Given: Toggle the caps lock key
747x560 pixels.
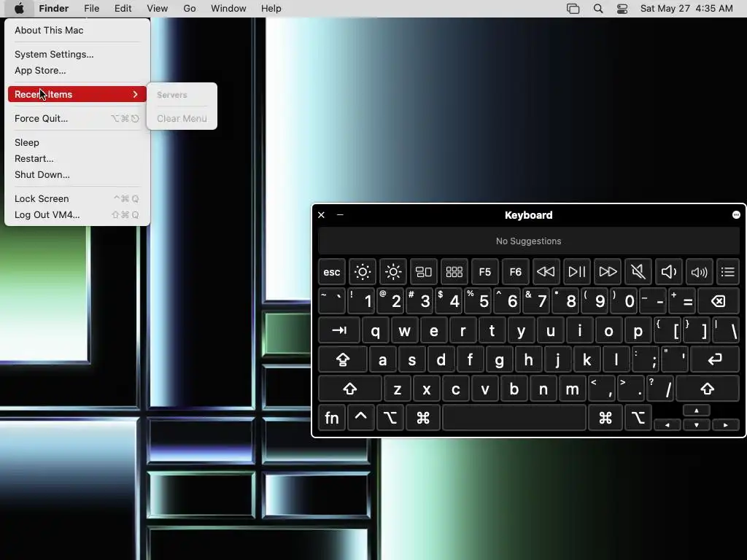Looking at the screenshot, I should coord(343,360).
